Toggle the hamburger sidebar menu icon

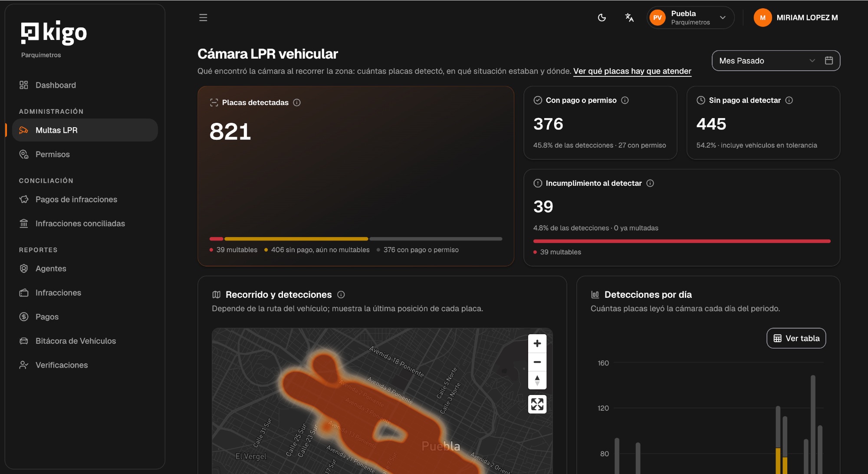point(203,17)
